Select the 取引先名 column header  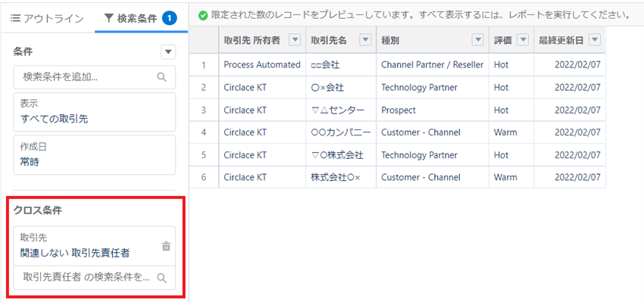click(341, 40)
